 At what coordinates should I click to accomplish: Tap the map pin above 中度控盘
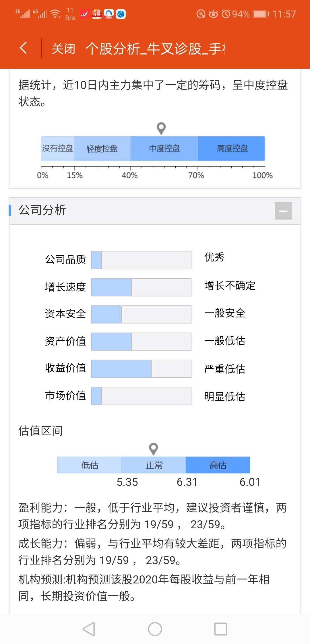[x=161, y=128]
